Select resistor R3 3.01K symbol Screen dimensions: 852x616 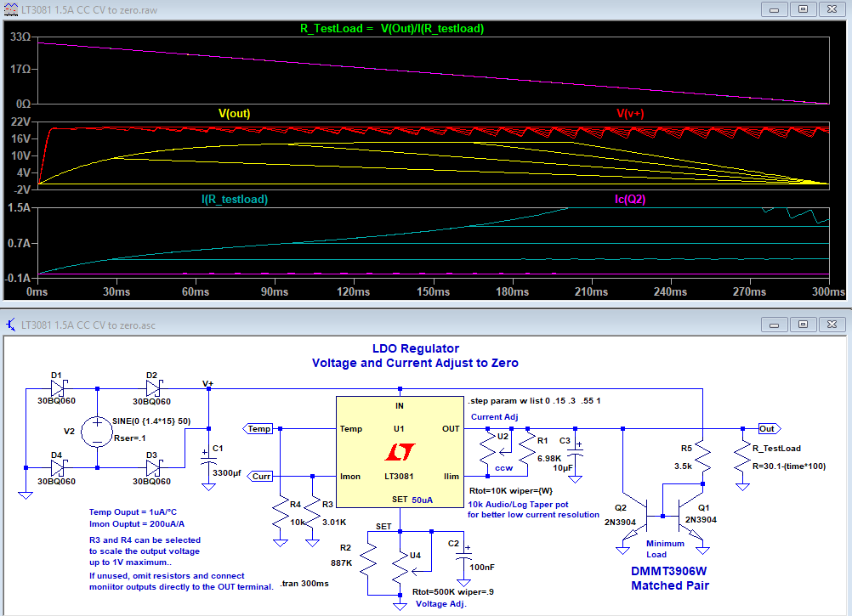click(312, 513)
